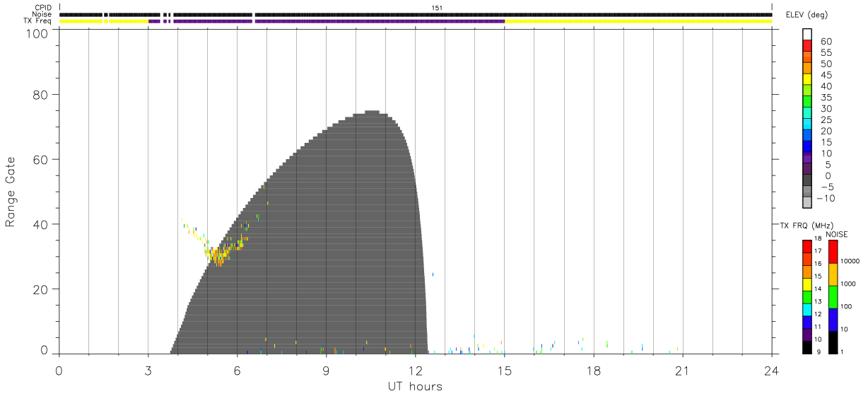Pick the purple 5–10 degree ELEV swatch
The width and height of the screenshot is (868, 401).
[807, 158]
